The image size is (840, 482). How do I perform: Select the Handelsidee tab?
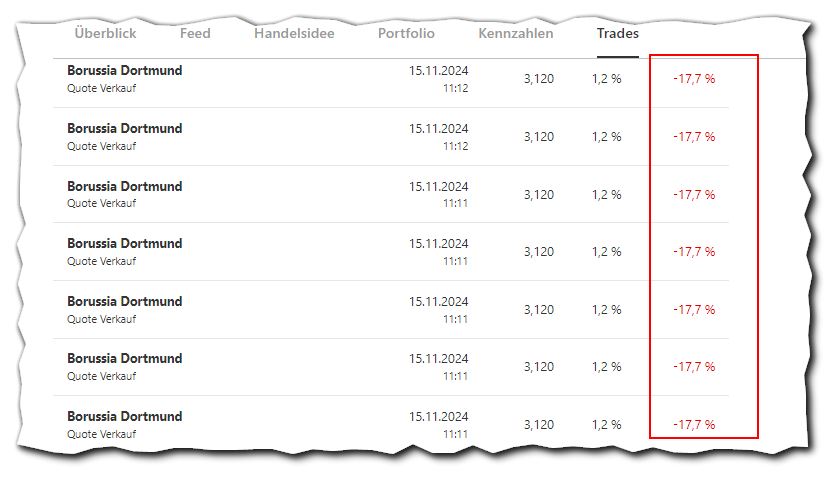[294, 33]
